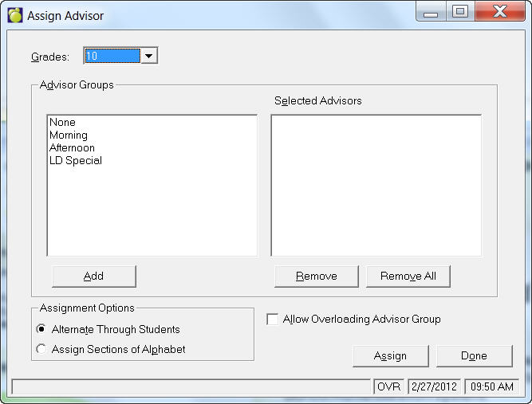Pick the 'LD Special' advisor group
Image resolution: width=532 pixels, height=404 pixels.
click(75, 161)
